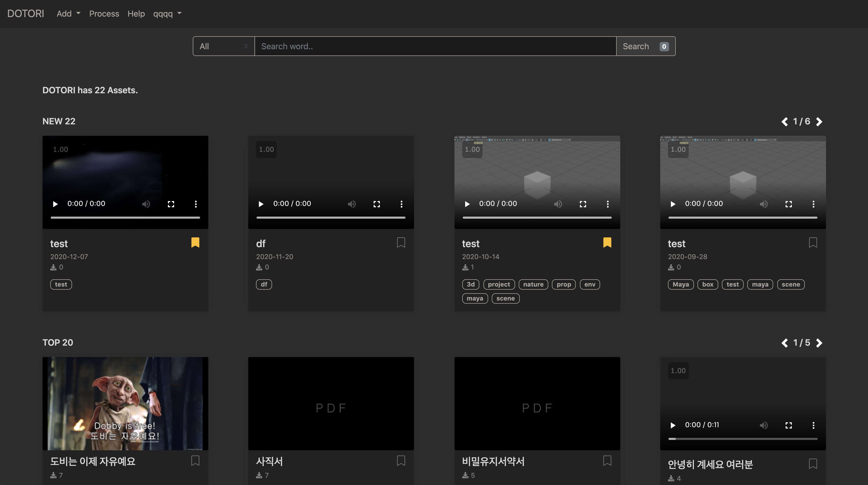
Task: Fullscreen the df video
Action: point(377,204)
